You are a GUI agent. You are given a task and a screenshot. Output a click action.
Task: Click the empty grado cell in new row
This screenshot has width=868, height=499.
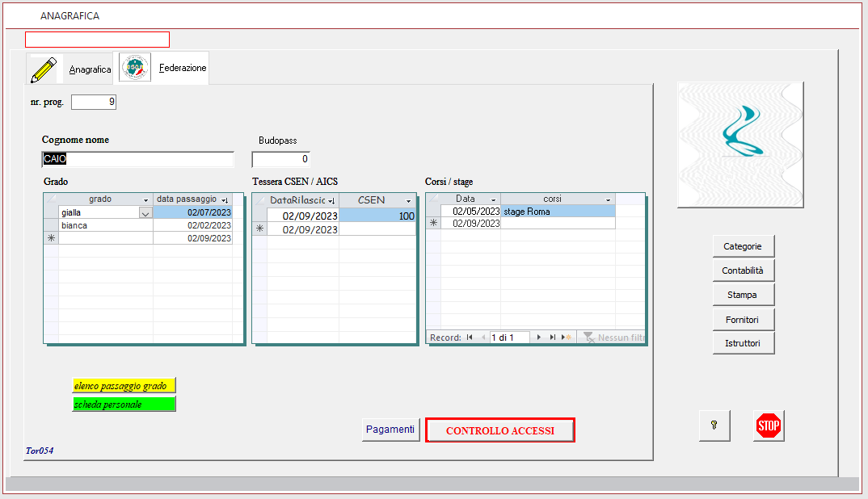click(x=106, y=238)
